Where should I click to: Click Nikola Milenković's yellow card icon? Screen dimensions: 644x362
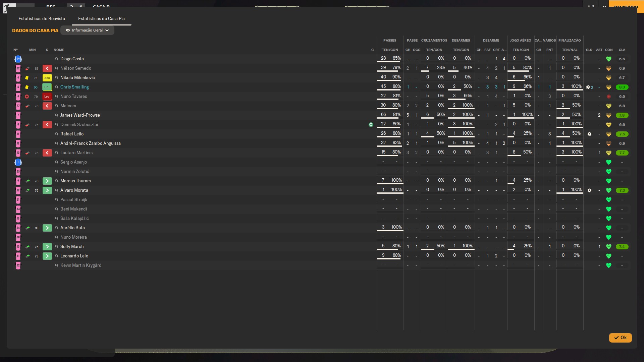[27, 78]
